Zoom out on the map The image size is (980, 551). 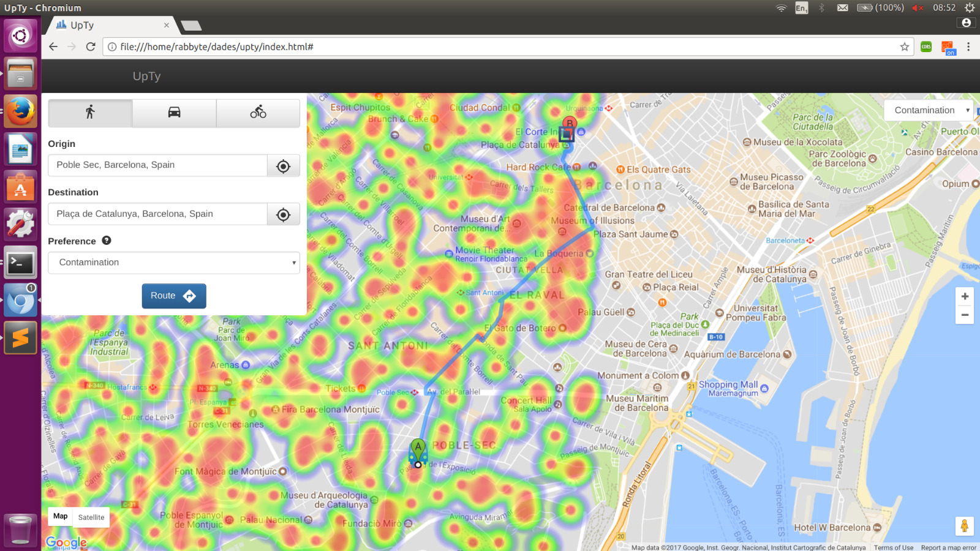pyautogui.click(x=965, y=315)
